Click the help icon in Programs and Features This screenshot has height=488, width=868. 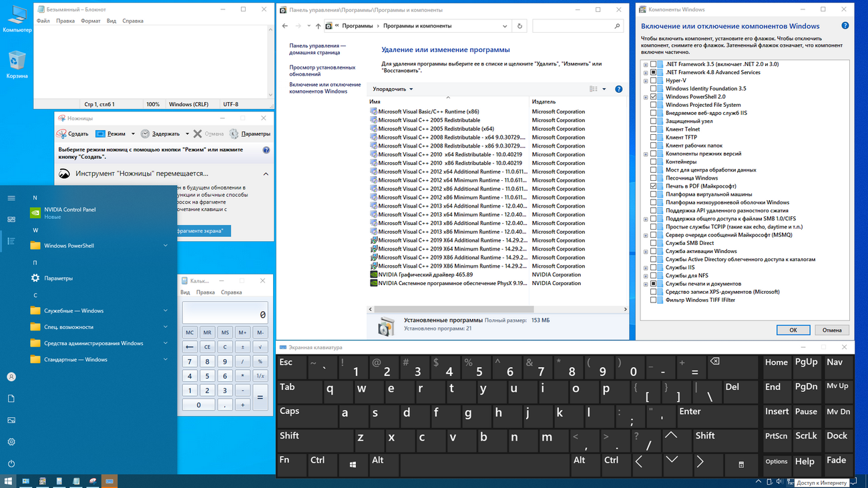tap(618, 89)
